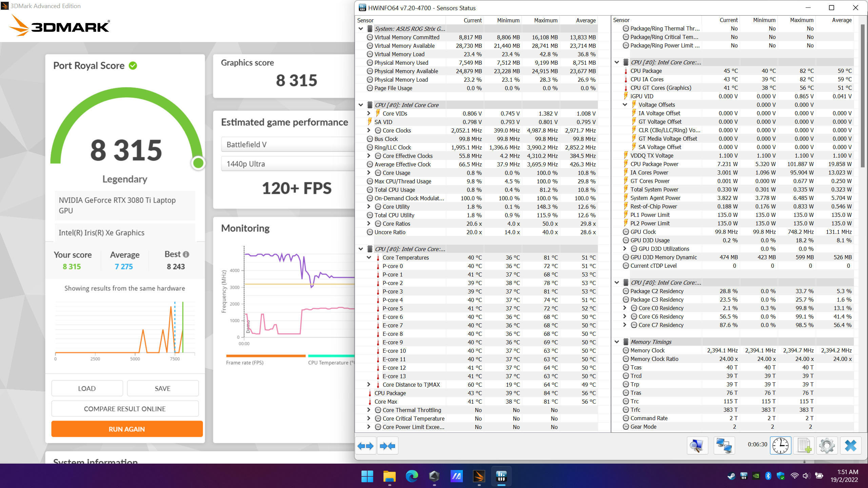Open the Wi-Fi network tray icon
Viewport: 868px width, 488px height.
click(794, 476)
